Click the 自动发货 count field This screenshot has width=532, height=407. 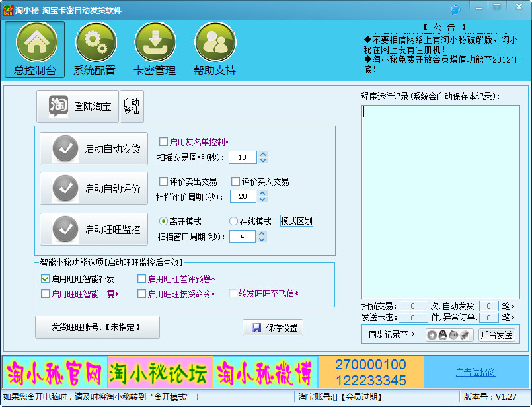coord(488,307)
